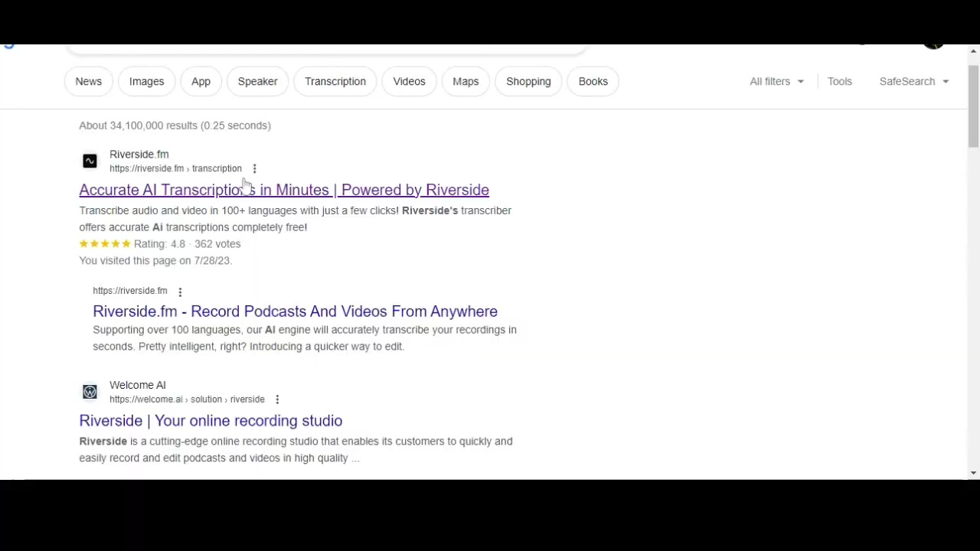Open the Tools button
Screen dimensions: 980x551
(x=840, y=81)
